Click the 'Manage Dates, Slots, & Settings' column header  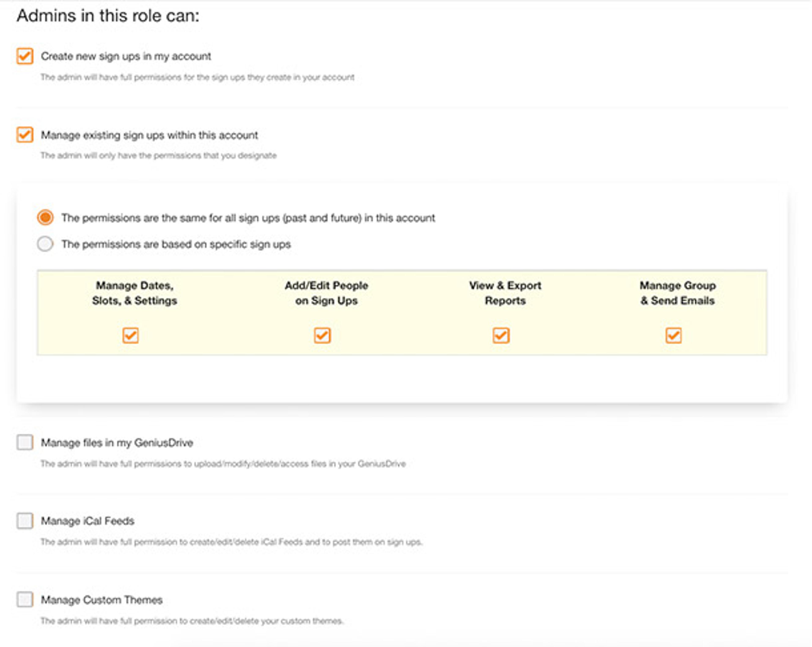coord(134,293)
